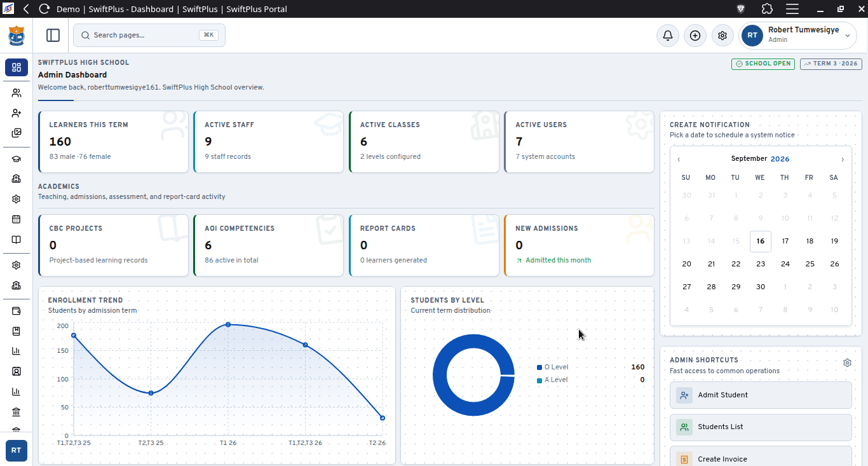Click the 'September' month label
The image size is (868, 466).
(x=749, y=159)
